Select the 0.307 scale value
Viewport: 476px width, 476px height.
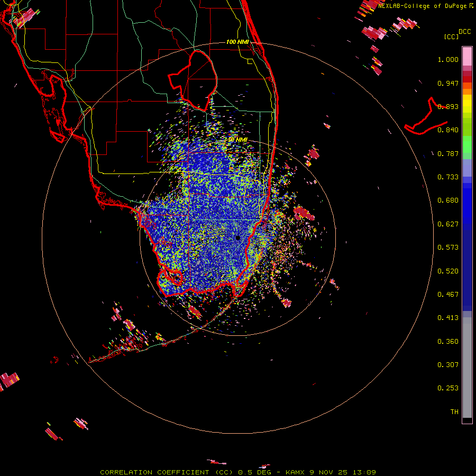tap(448, 365)
